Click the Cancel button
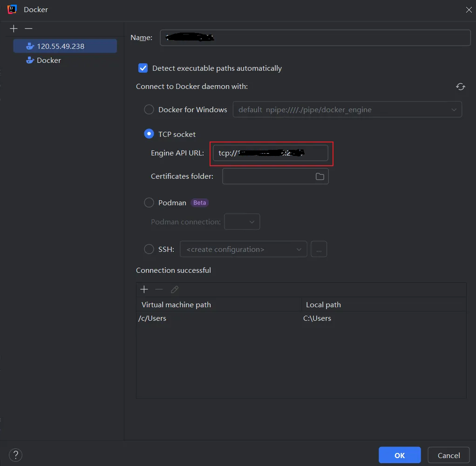This screenshot has height=466, width=476. (x=449, y=455)
